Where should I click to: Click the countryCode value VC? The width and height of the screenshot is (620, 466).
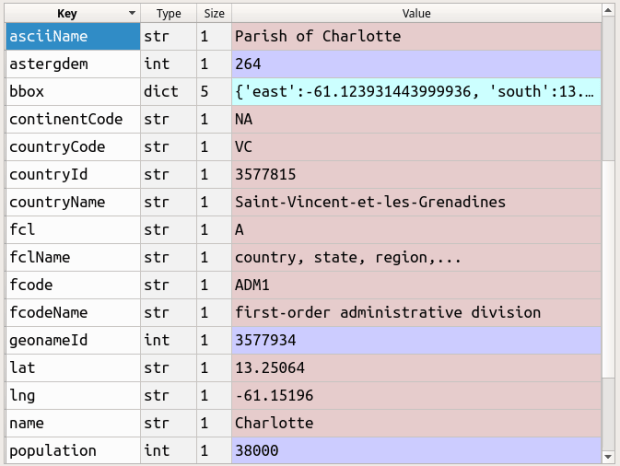(x=416, y=147)
